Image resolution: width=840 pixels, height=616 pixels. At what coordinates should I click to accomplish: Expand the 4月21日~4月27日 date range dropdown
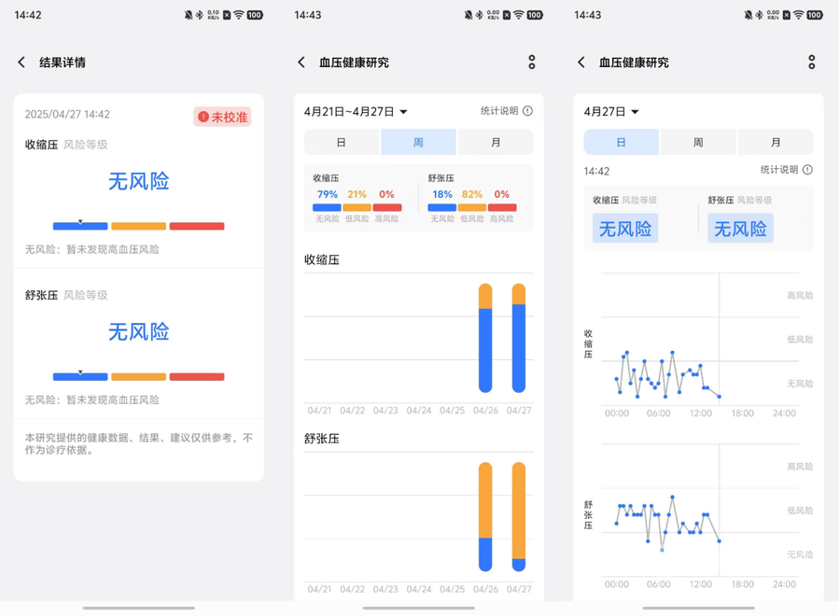click(x=356, y=112)
